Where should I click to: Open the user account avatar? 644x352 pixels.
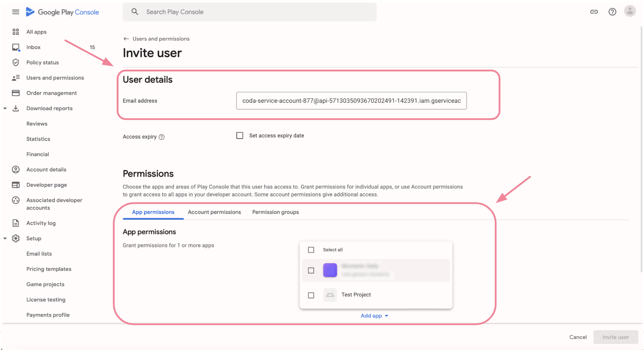coord(630,11)
